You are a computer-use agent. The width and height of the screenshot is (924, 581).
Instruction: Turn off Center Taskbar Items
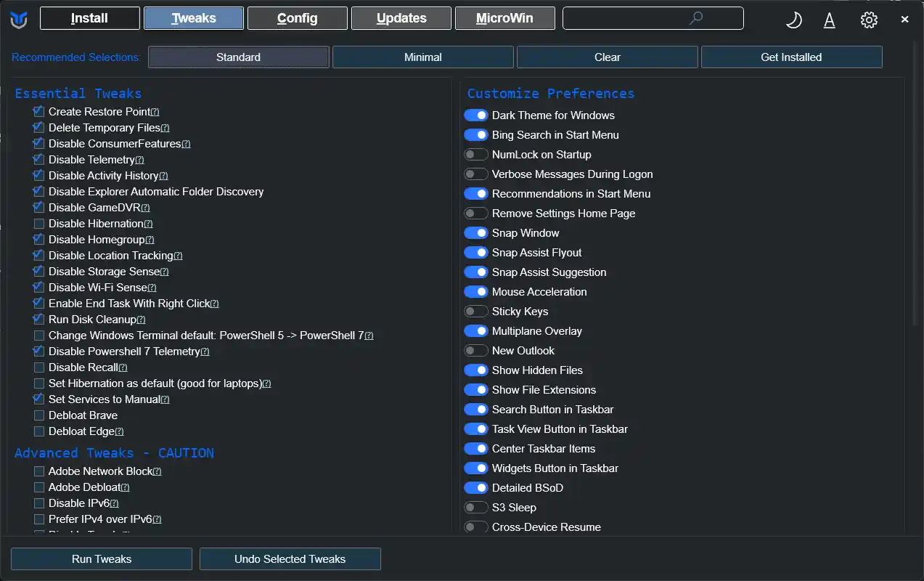point(476,449)
